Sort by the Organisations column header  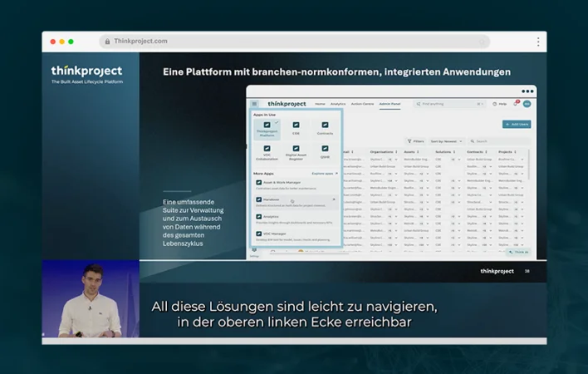click(x=383, y=152)
